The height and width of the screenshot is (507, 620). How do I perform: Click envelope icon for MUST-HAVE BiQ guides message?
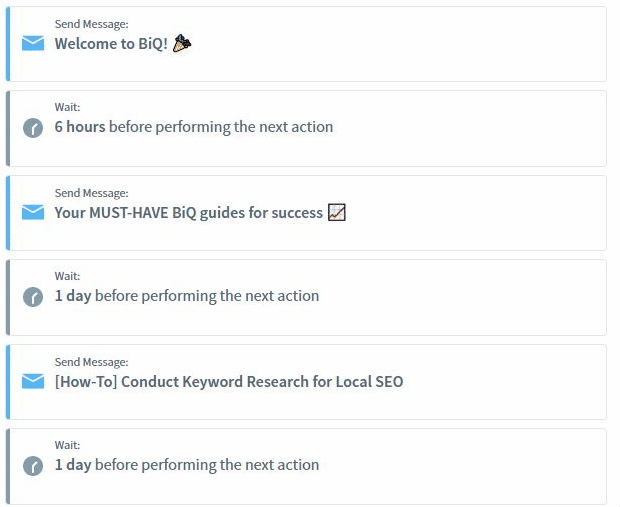[x=33, y=212]
